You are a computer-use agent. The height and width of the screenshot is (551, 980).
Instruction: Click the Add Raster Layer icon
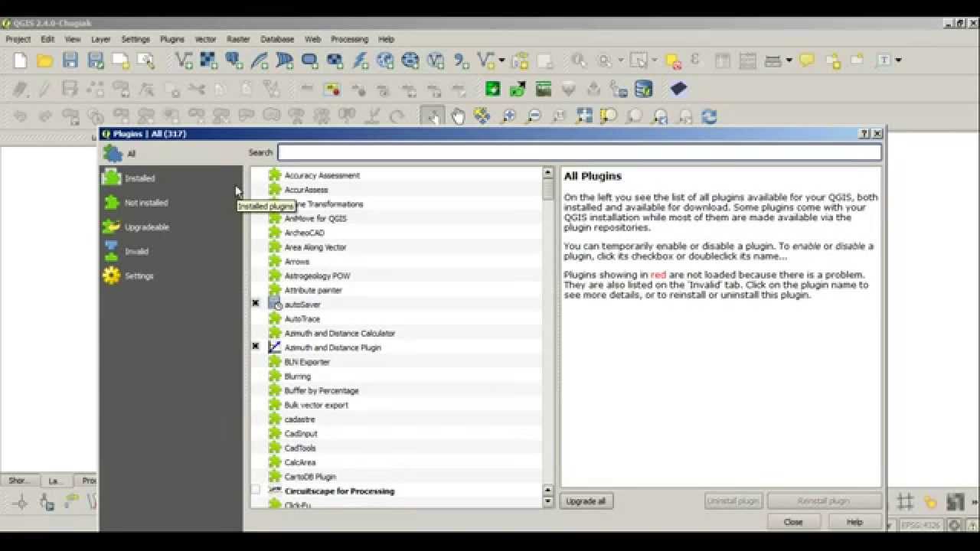tap(208, 60)
